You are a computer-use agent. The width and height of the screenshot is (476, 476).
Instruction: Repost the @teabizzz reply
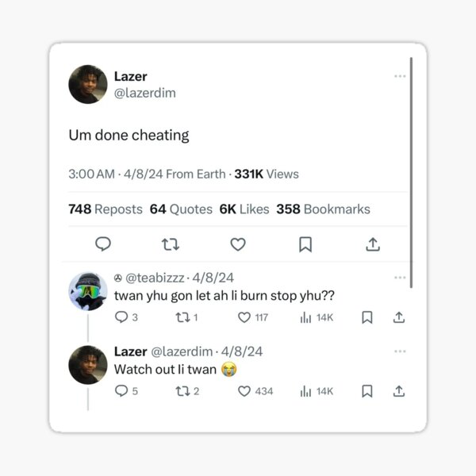click(x=182, y=317)
